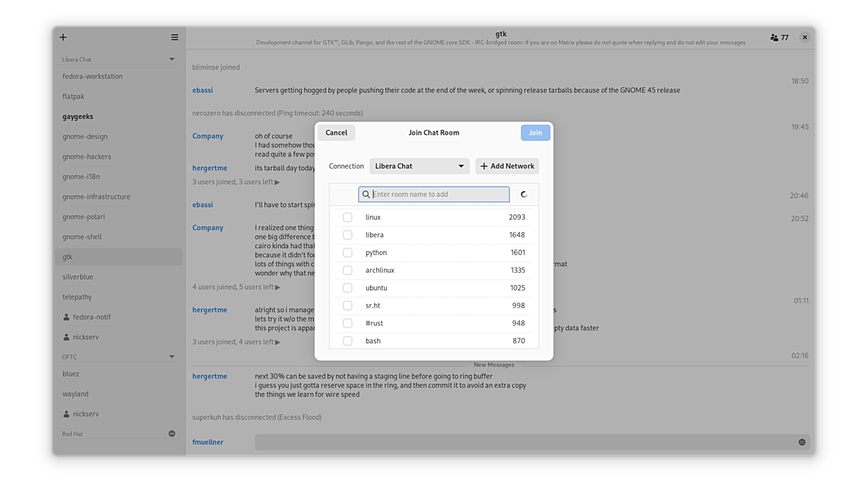Open the Libera Chat connection dropdown
The height and width of the screenshot is (488, 868).
point(419,166)
